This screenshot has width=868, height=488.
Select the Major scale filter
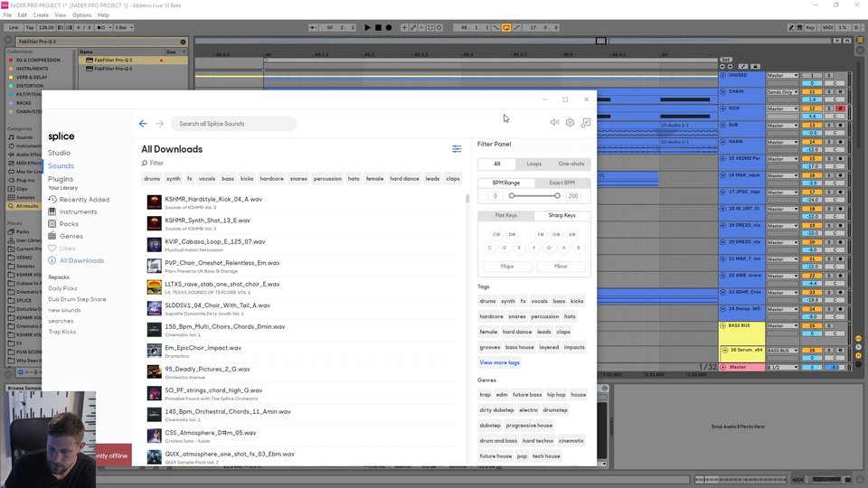(x=507, y=267)
